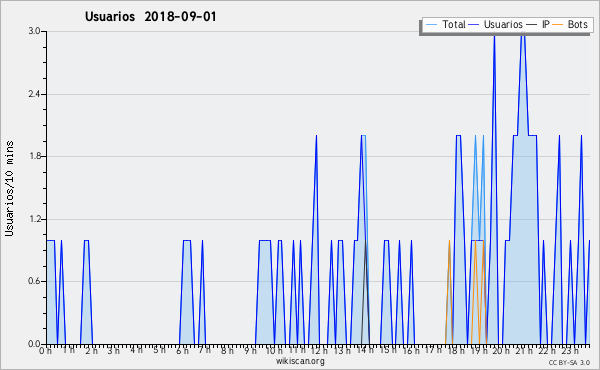Click the '0.6' y-axis value
The height and width of the screenshot is (370, 600).
(x=34, y=282)
